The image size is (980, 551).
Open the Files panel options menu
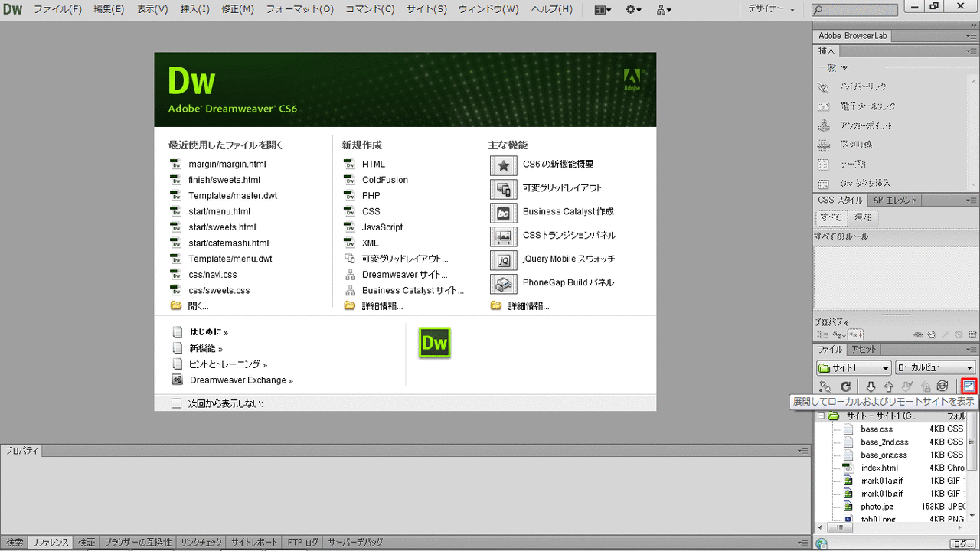[972, 350]
